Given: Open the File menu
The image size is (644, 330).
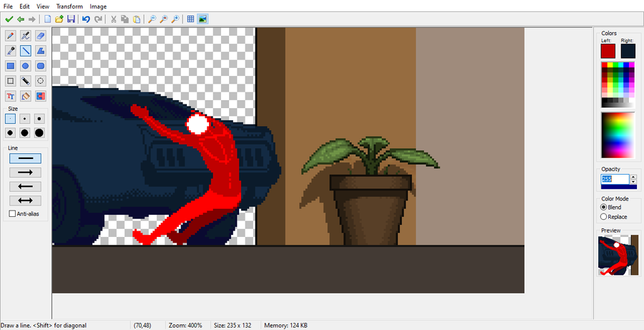Looking at the screenshot, I should point(8,6).
